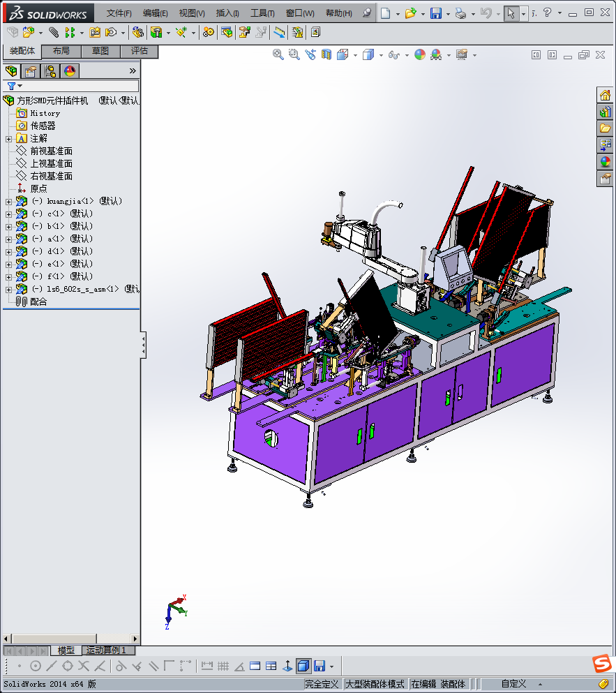Switch to the 评估 tab

click(x=140, y=51)
